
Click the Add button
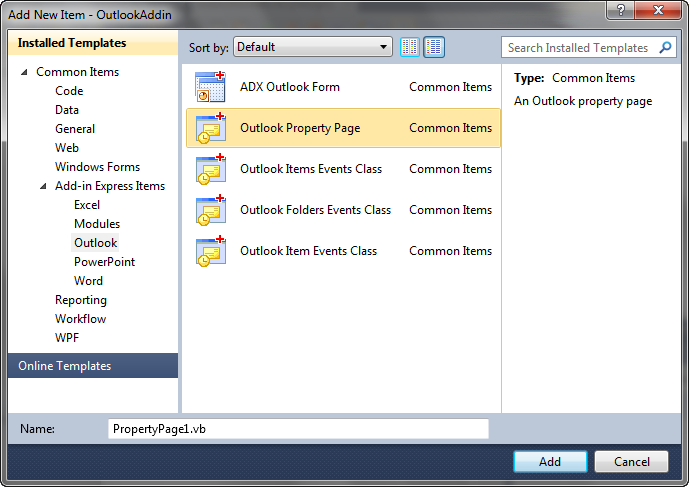pos(550,462)
